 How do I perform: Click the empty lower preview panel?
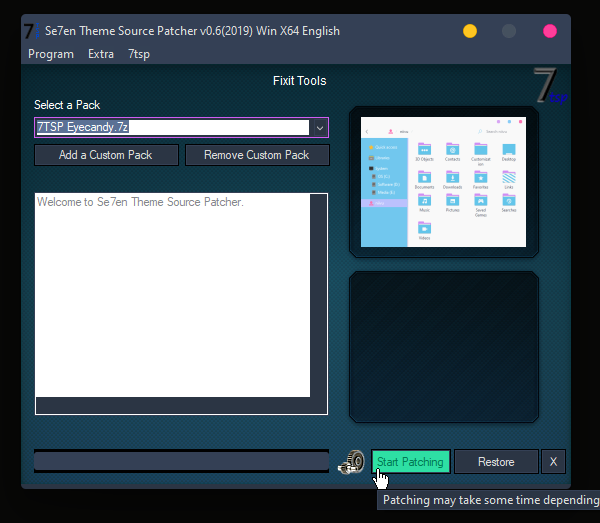point(444,347)
